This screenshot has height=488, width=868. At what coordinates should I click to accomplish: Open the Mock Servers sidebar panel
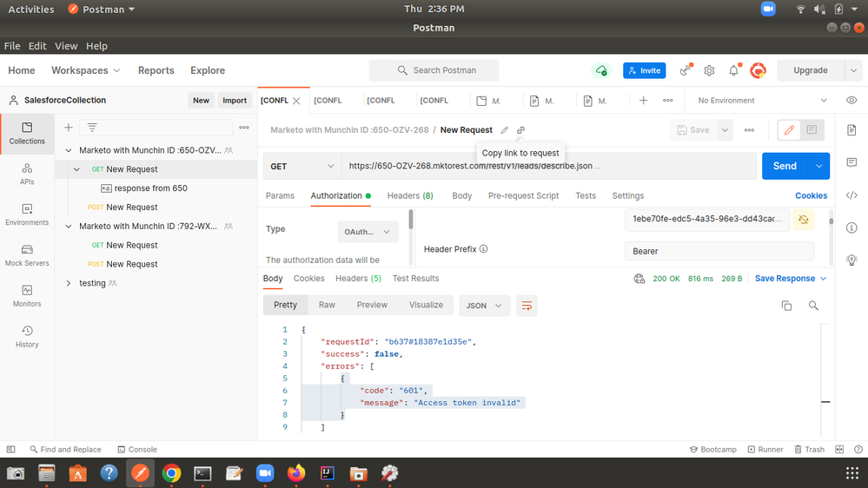pos(27,255)
